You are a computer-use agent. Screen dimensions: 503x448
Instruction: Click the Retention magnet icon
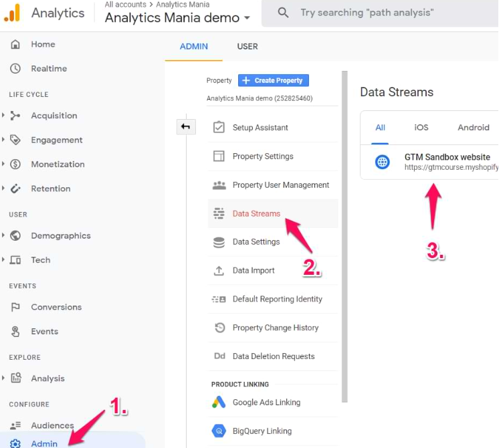[15, 189]
